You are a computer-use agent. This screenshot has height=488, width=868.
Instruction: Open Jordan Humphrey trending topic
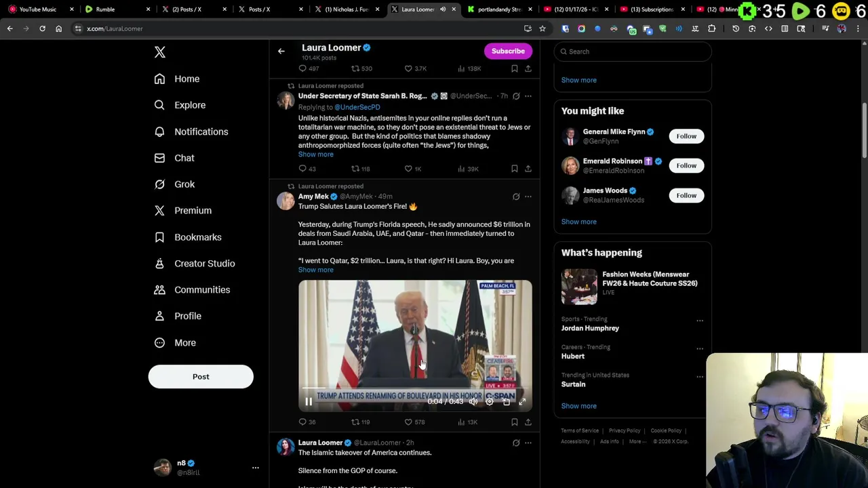point(590,328)
